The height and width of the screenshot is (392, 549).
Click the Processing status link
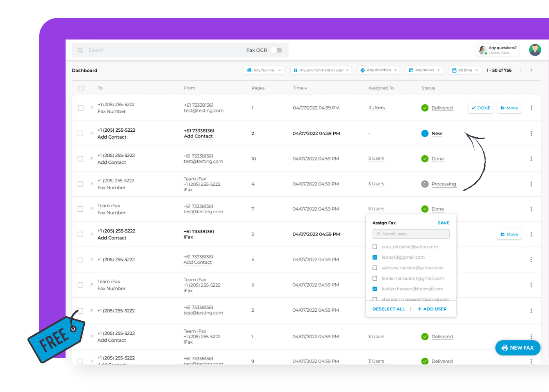(x=444, y=184)
